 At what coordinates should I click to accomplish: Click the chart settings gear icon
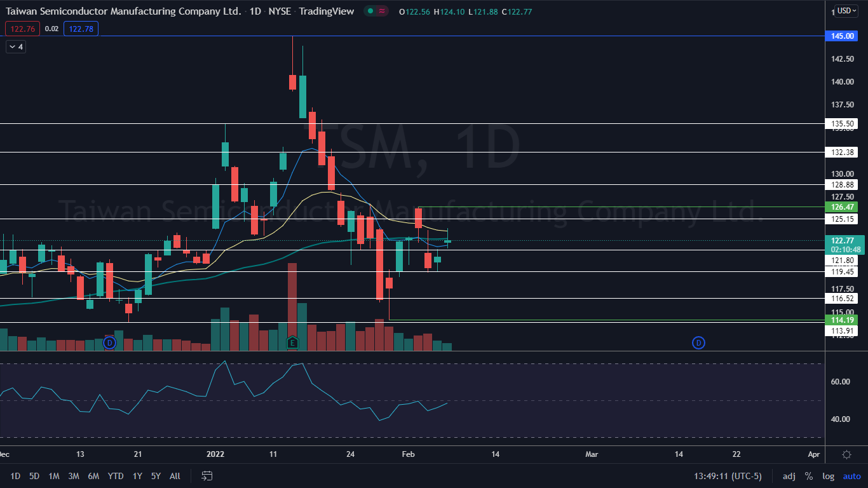[846, 454]
